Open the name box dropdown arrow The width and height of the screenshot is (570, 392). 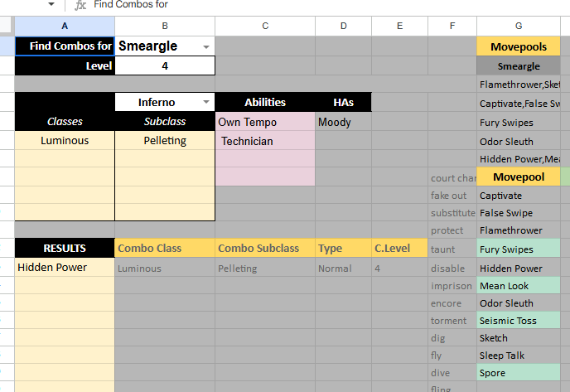(51, 5)
